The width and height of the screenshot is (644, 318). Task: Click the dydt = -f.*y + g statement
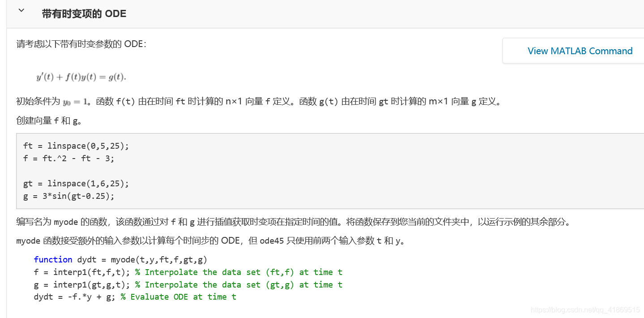pyautogui.click(x=75, y=297)
